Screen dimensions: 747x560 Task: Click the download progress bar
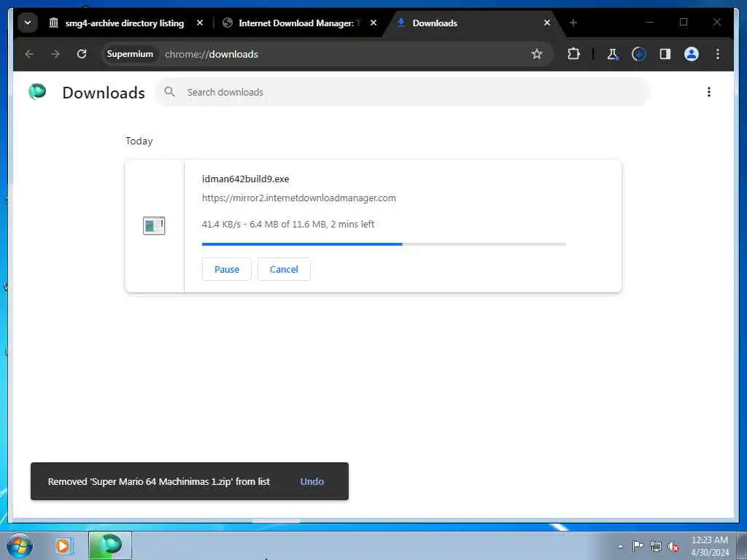point(384,244)
